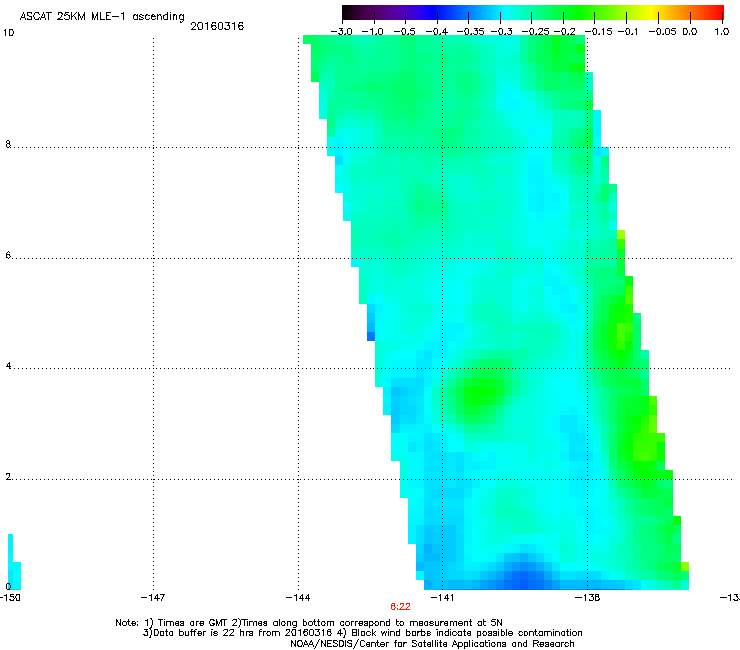Click the color bar label -0.25
The image size is (740, 650).
pos(536,32)
